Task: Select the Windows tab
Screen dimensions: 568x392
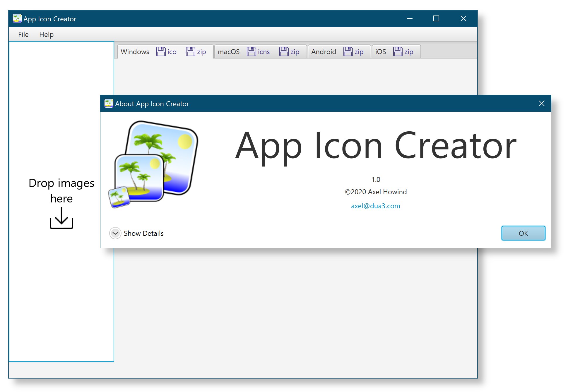Action: pyautogui.click(x=135, y=52)
